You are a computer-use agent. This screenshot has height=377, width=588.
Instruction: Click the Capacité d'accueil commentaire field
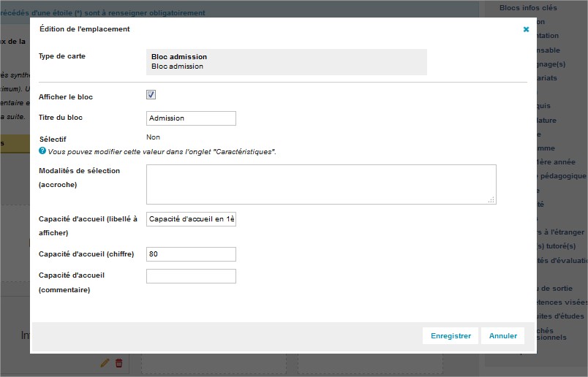click(191, 276)
